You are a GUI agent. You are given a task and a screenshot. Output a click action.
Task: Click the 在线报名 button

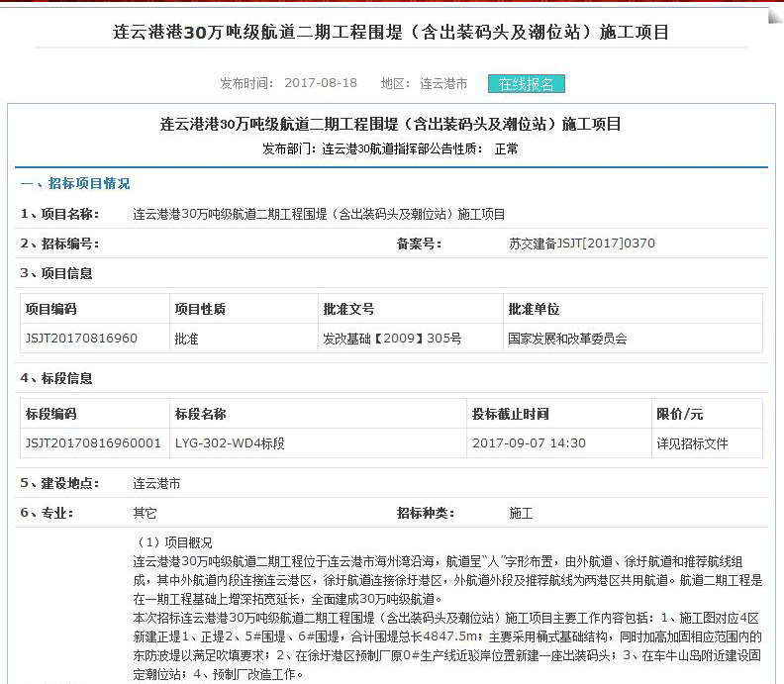click(x=526, y=84)
